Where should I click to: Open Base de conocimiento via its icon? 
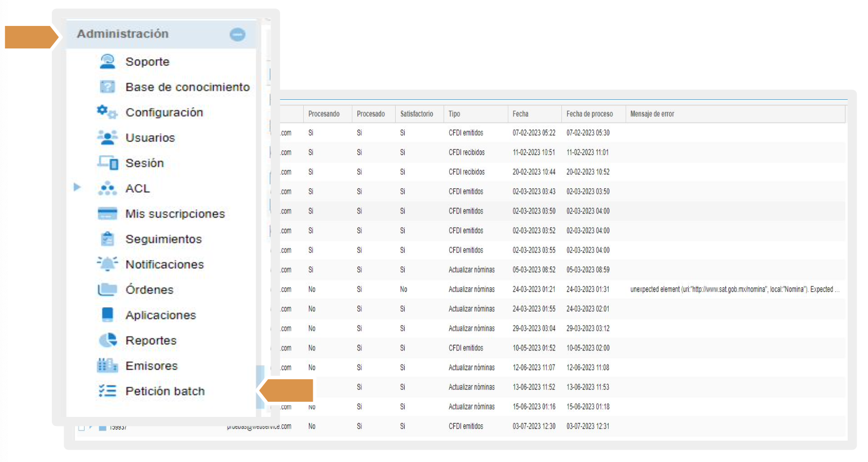click(107, 87)
